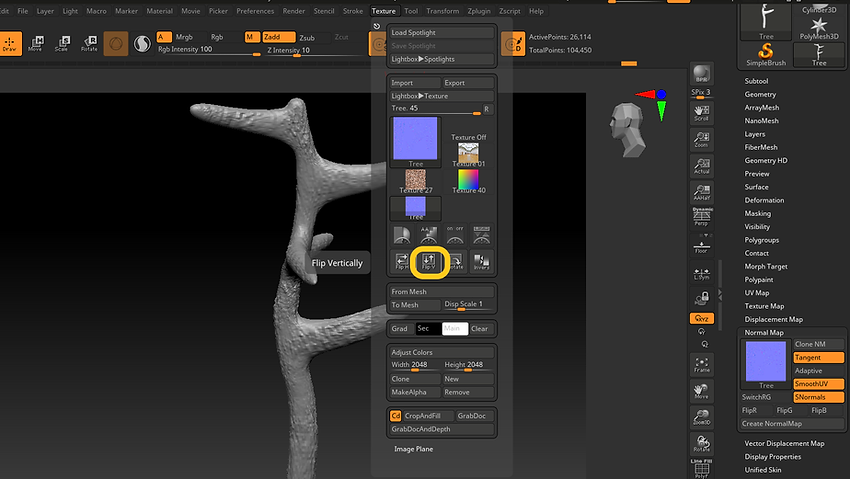Click the white Main color swatch
850x479 pixels.
coord(455,328)
